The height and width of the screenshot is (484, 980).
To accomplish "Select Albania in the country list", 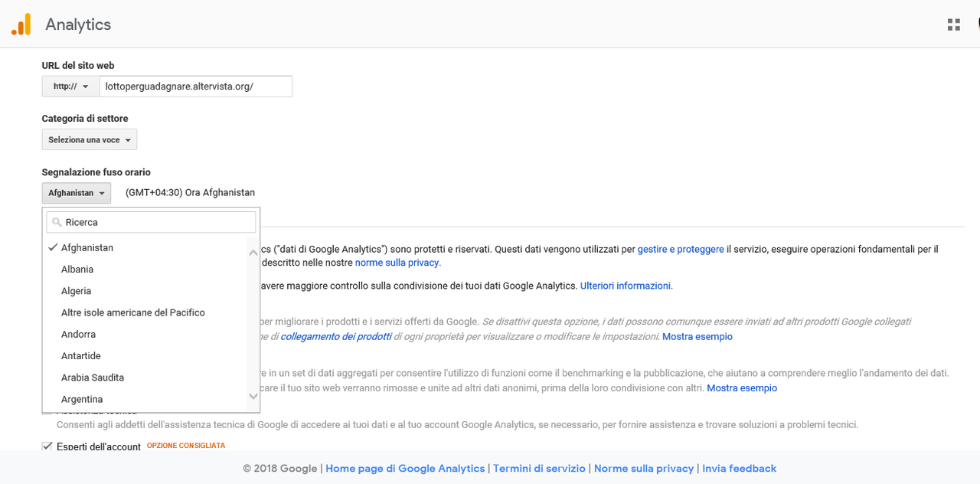I will [145, 270].
